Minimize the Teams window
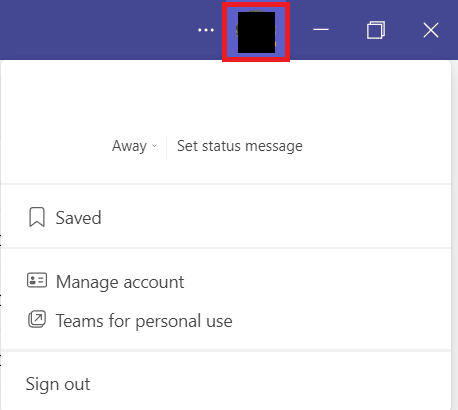This screenshot has width=458, height=410. pos(321,30)
